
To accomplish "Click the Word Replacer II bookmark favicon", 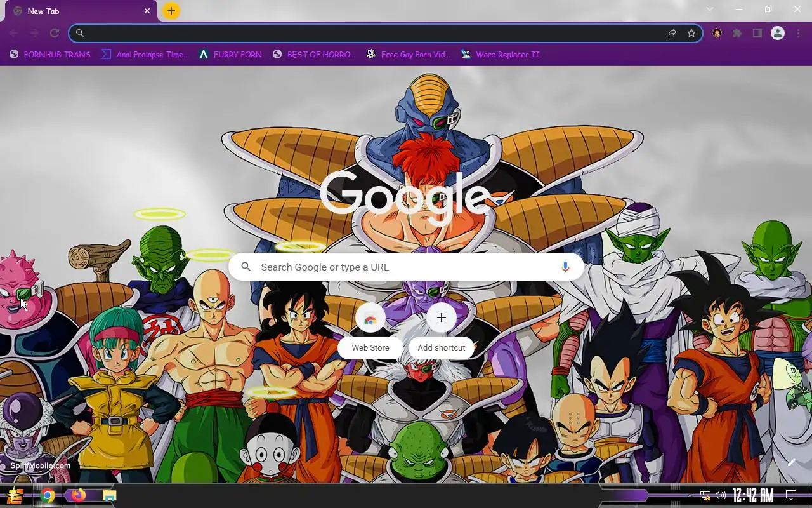I will click(466, 55).
